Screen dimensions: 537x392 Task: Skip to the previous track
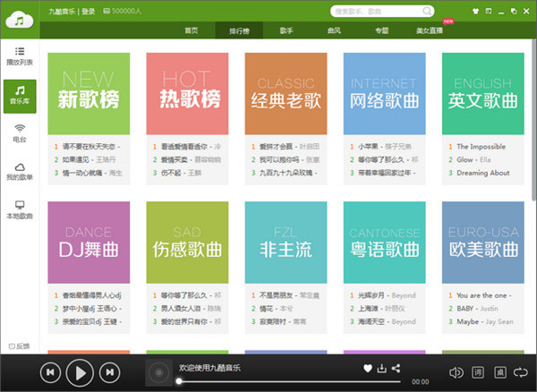click(x=51, y=371)
